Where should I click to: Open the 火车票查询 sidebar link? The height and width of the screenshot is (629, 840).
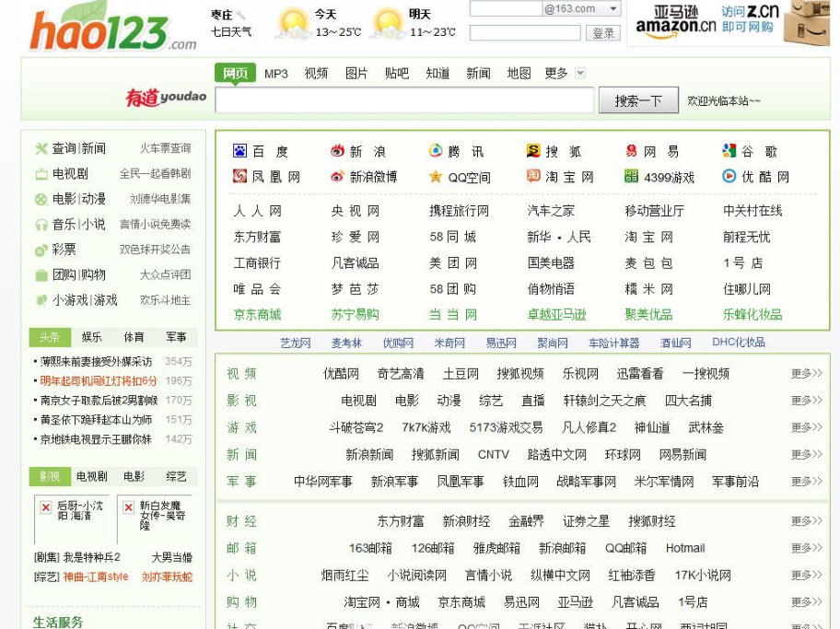point(165,148)
